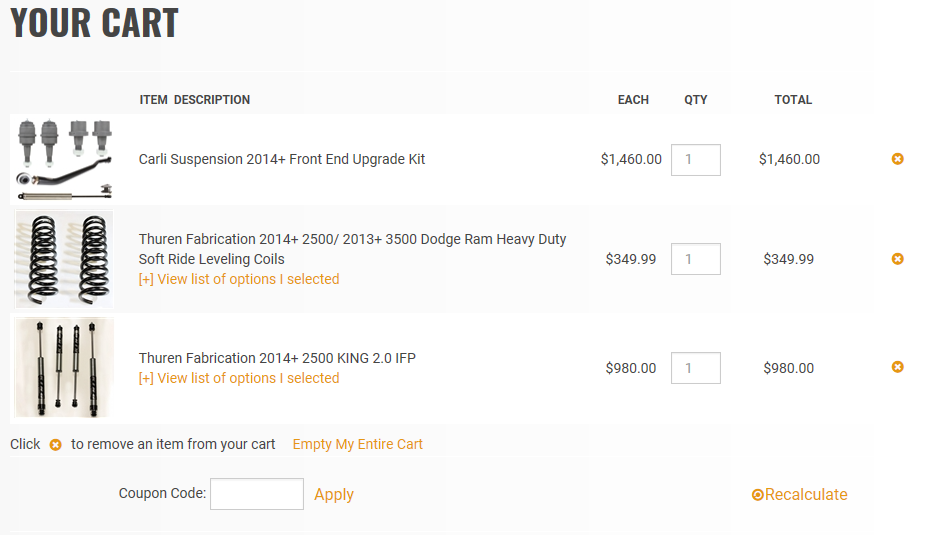Select quantity field for KING 2.0 IFP

[695, 368]
